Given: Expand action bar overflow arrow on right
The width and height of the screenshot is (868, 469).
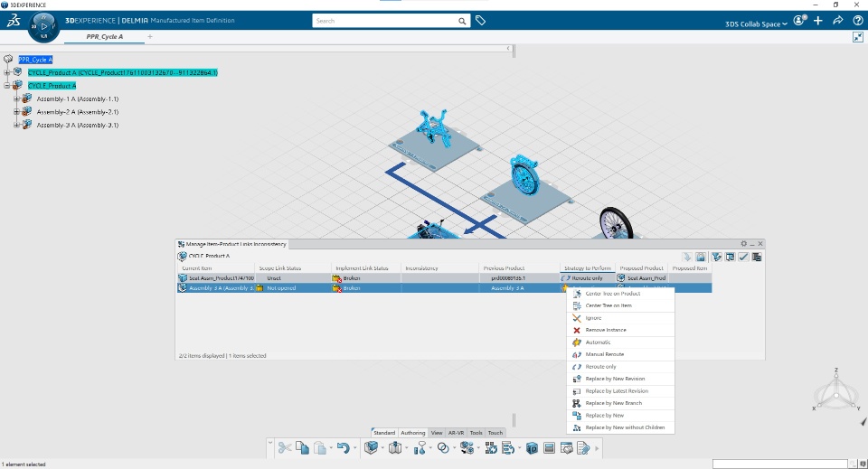Looking at the screenshot, I should click(597, 448).
